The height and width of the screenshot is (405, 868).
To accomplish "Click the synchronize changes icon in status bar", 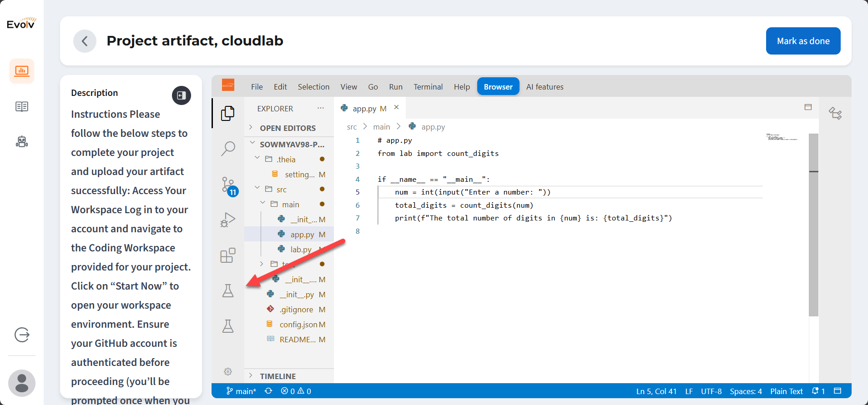I will click(268, 391).
